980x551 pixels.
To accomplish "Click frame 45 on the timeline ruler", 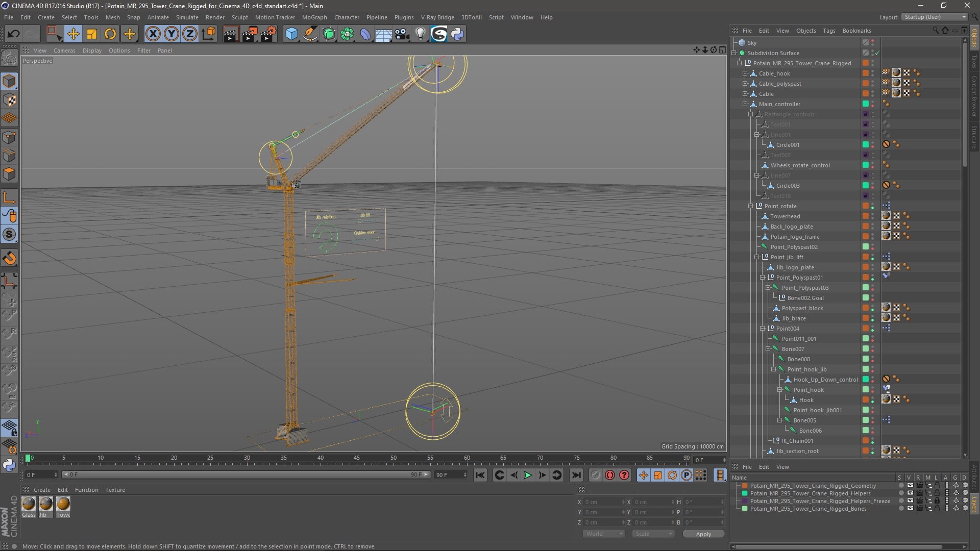I will [x=357, y=458].
